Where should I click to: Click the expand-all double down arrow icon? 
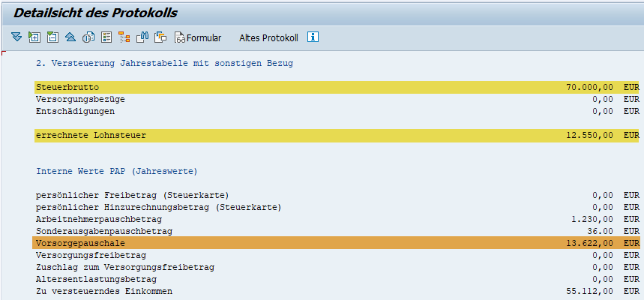[16, 37]
